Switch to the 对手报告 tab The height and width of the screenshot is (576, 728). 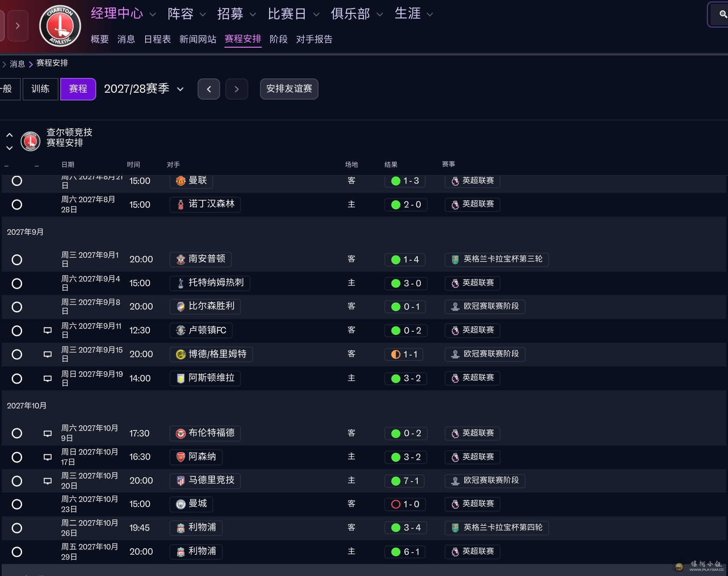point(314,39)
